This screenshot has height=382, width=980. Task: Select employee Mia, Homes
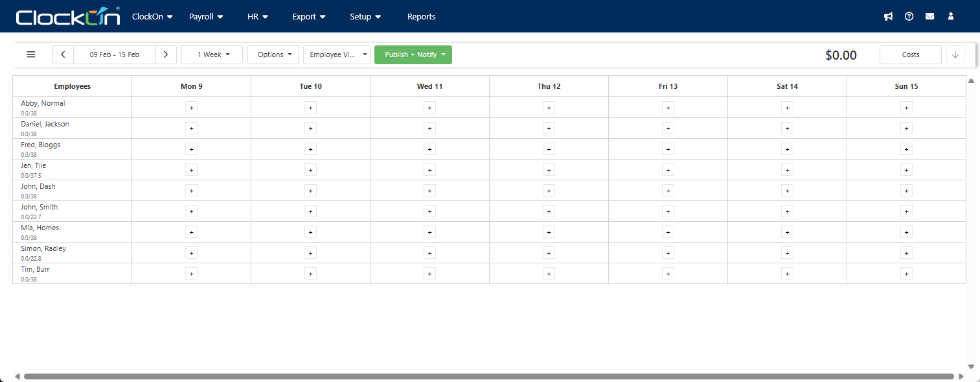(40, 228)
